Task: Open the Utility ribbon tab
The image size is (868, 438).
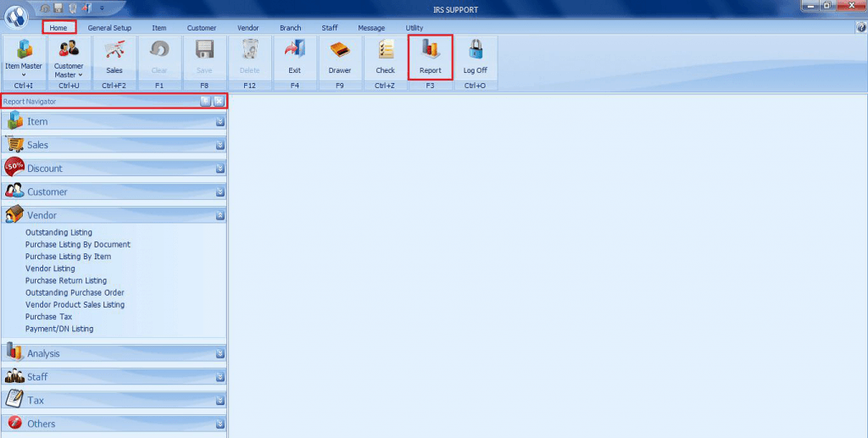Action: 414,28
